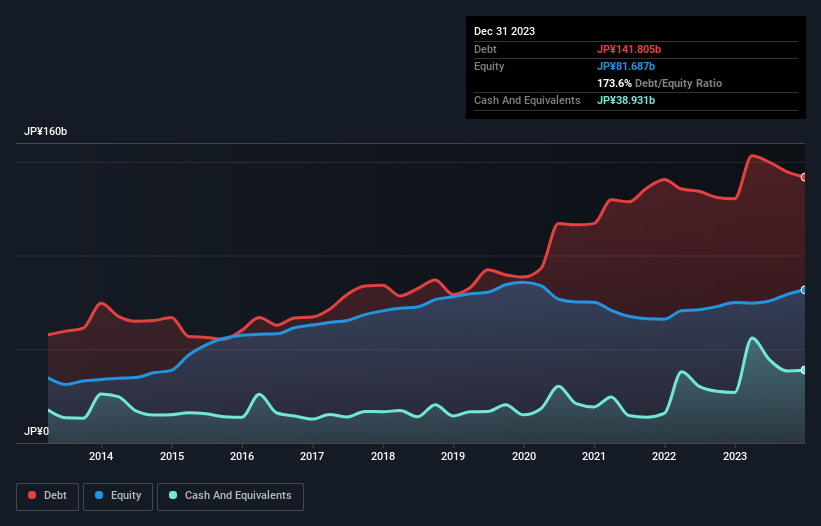Click the Debt row label in tooltip
The height and width of the screenshot is (526, 821).
tap(485, 49)
